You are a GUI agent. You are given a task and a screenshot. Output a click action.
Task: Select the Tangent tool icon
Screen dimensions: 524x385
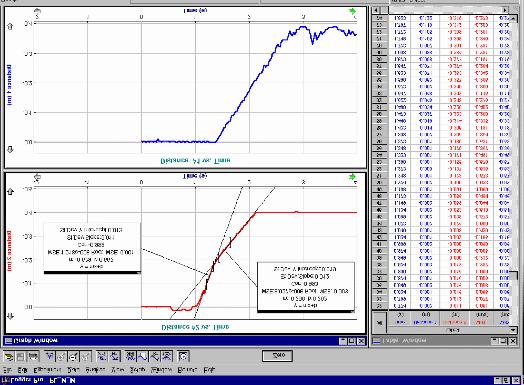click(115, 357)
